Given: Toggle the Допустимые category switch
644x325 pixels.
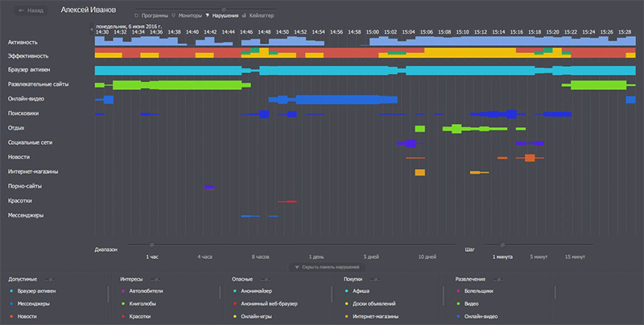Looking at the screenshot, I should tap(49, 279).
